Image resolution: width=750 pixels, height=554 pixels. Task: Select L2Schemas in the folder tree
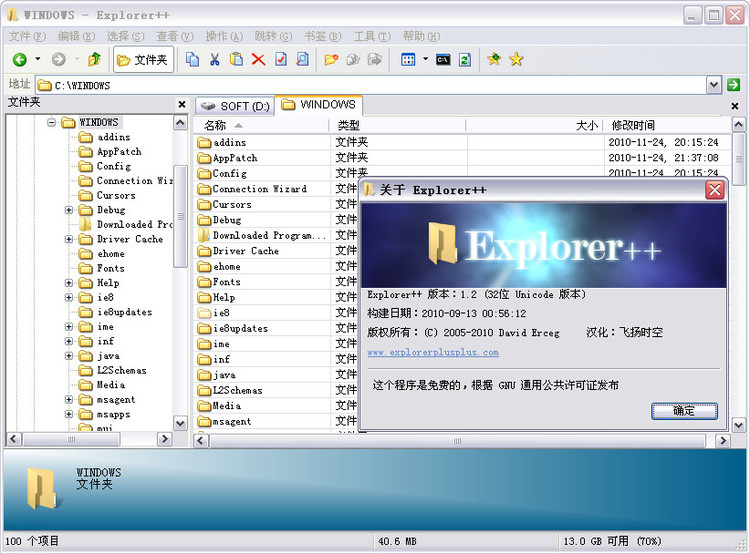tap(121, 370)
